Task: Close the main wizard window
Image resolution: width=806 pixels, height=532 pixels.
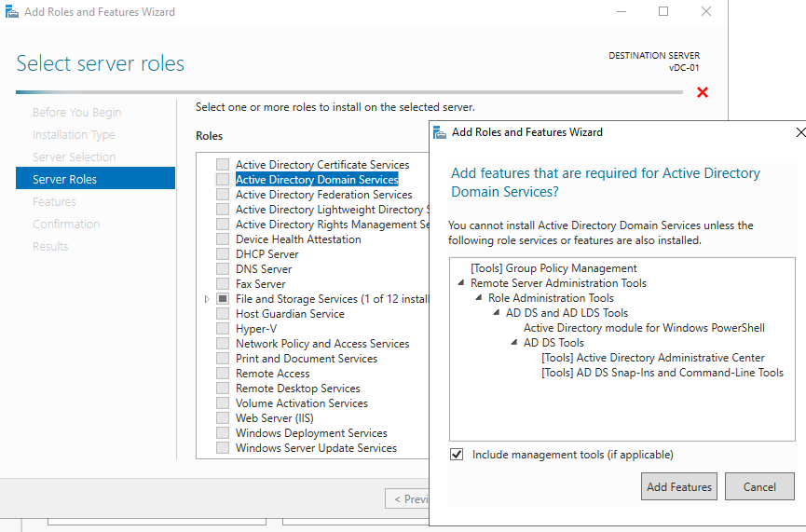Action: pos(706,11)
